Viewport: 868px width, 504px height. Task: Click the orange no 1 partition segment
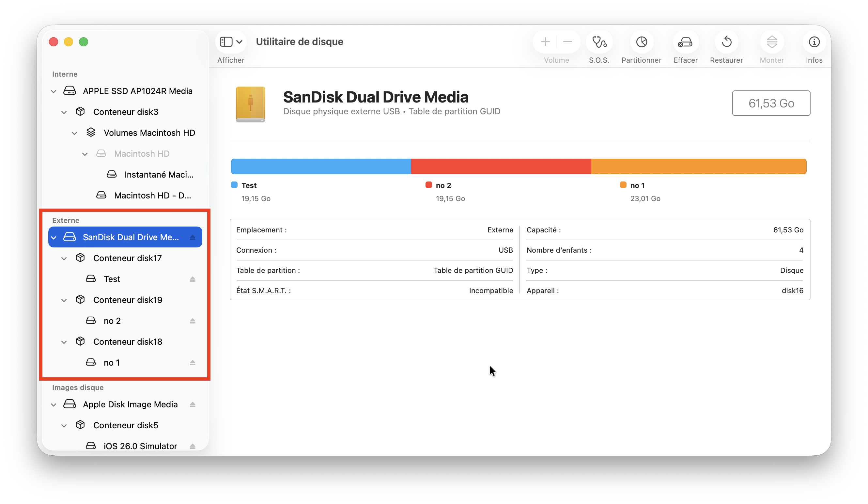click(698, 166)
